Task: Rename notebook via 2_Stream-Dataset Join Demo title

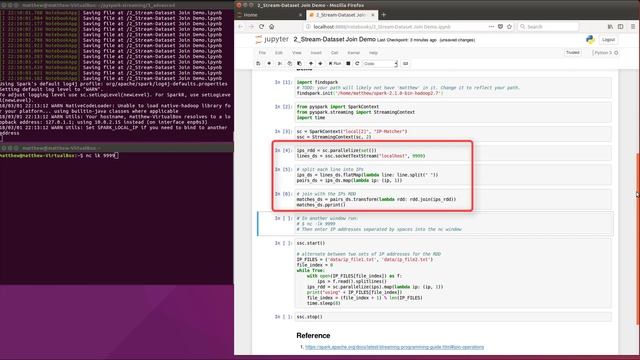Action: point(334,40)
